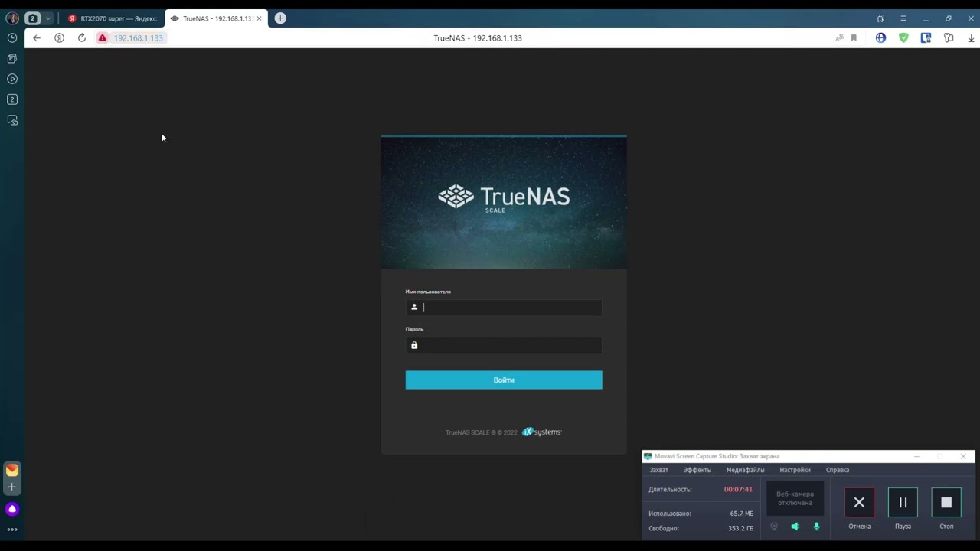Toggle the webcam icon in Movavi
The height and width of the screenshot is (551, 980).
click(x=774, y=527)
